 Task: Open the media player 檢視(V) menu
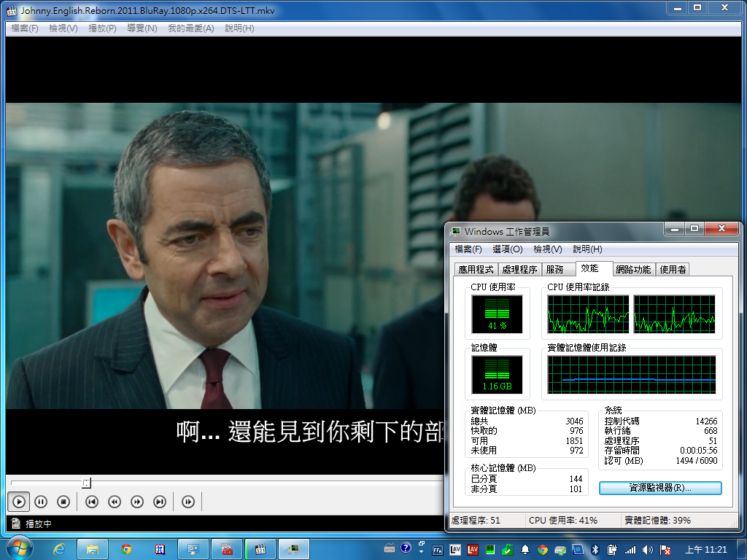pos(63,28)
